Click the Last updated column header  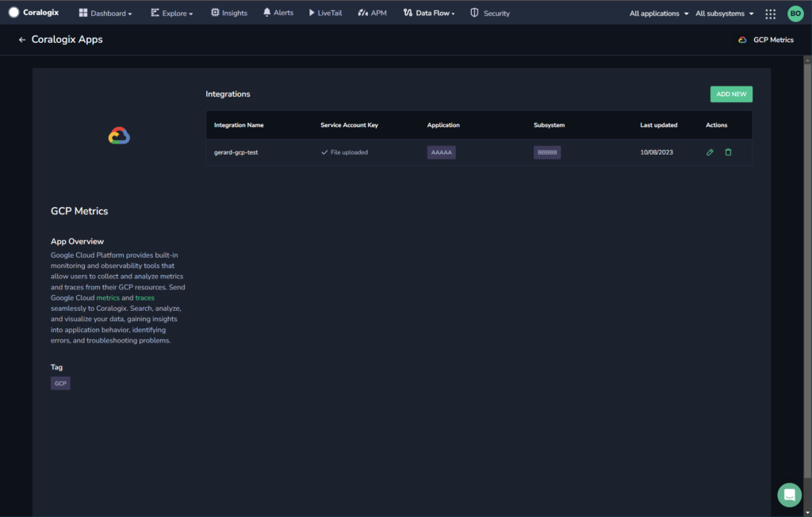659,124
